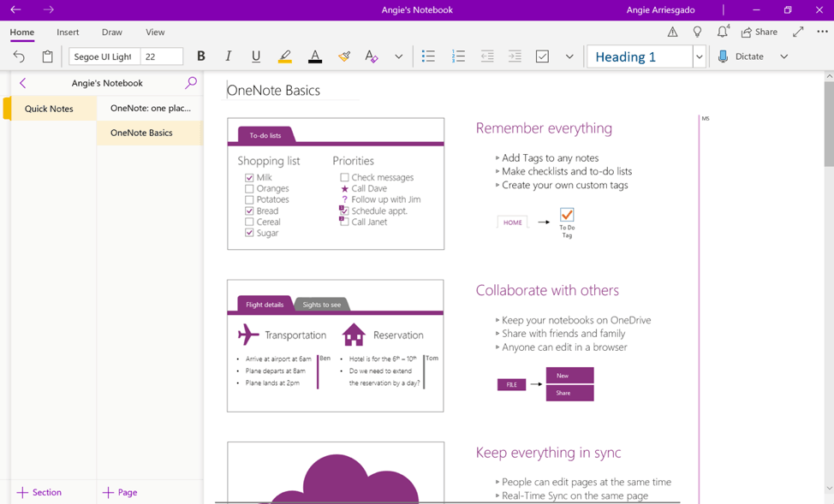Viewport: 834px width, 504px height.
Task: Select the Quick Notes section
Action: (50, 109)
